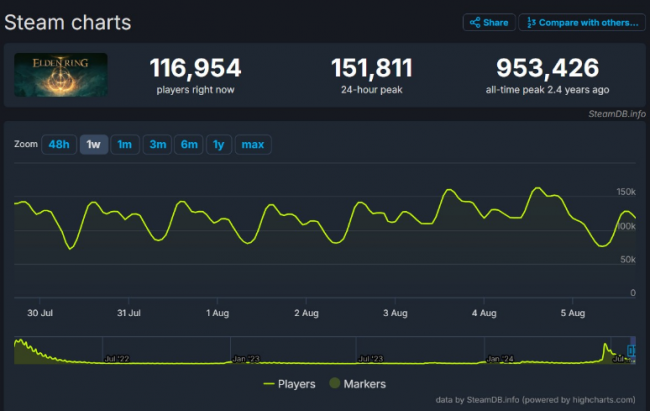650x411 pixels.
Task: Click the 3 Aug x-axis label
Action: (x=395, y=313)
